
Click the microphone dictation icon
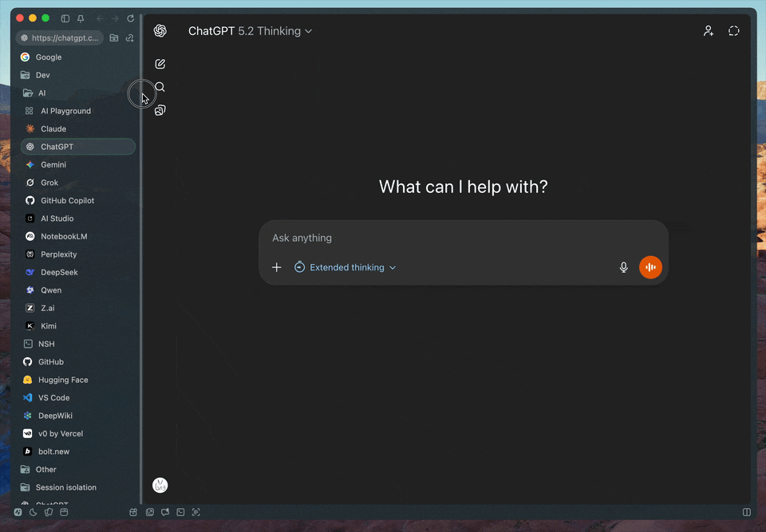(624, 267)
